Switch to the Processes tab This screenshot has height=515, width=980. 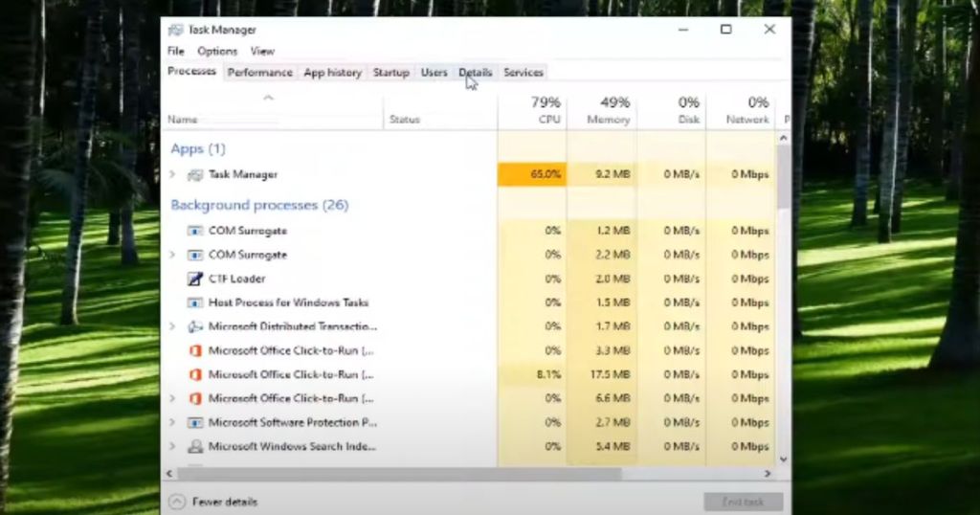[x=191, y=71]
